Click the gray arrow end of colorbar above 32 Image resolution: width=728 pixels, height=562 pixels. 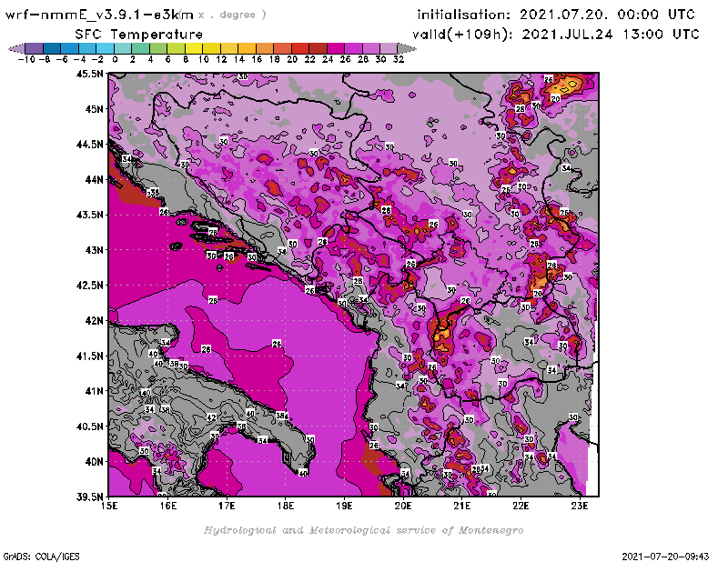point(407,48)
